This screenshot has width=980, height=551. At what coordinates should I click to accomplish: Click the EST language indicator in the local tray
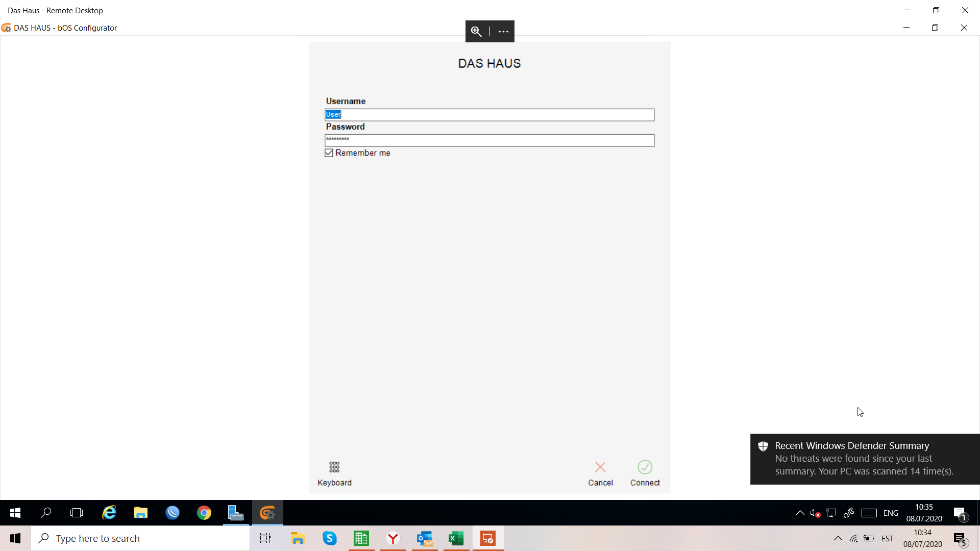(x=887, y=538)
